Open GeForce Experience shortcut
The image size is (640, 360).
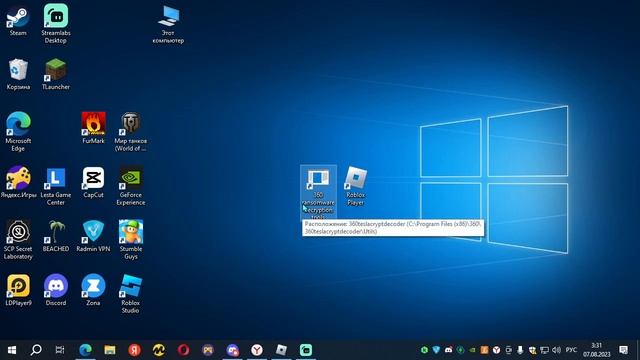[131, 186]
